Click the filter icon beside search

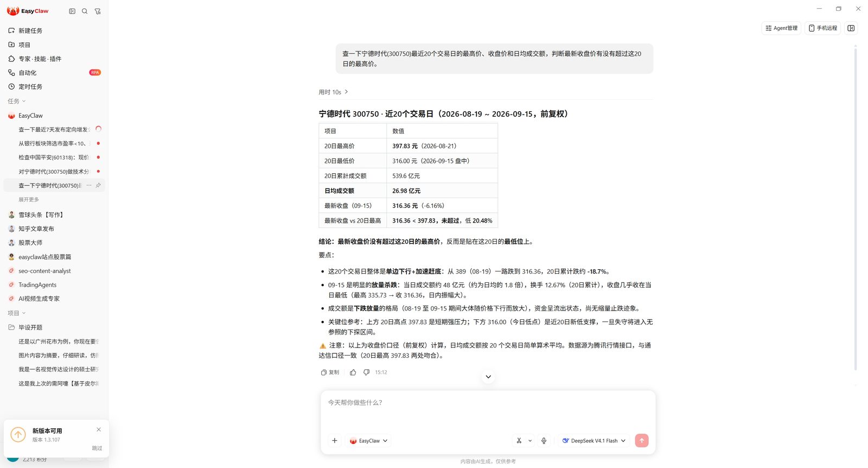click(98, 11)
